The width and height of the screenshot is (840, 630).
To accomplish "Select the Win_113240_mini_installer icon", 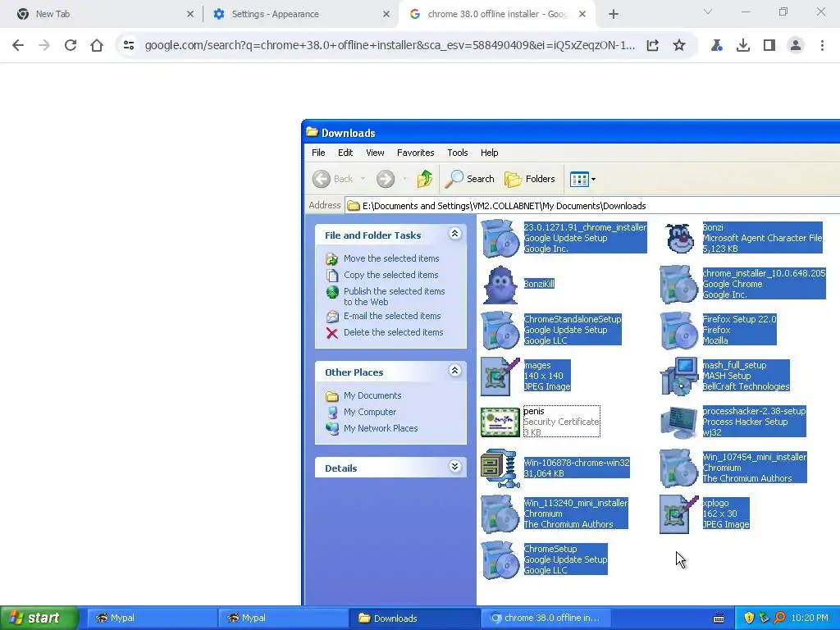I will click(500, 514).
